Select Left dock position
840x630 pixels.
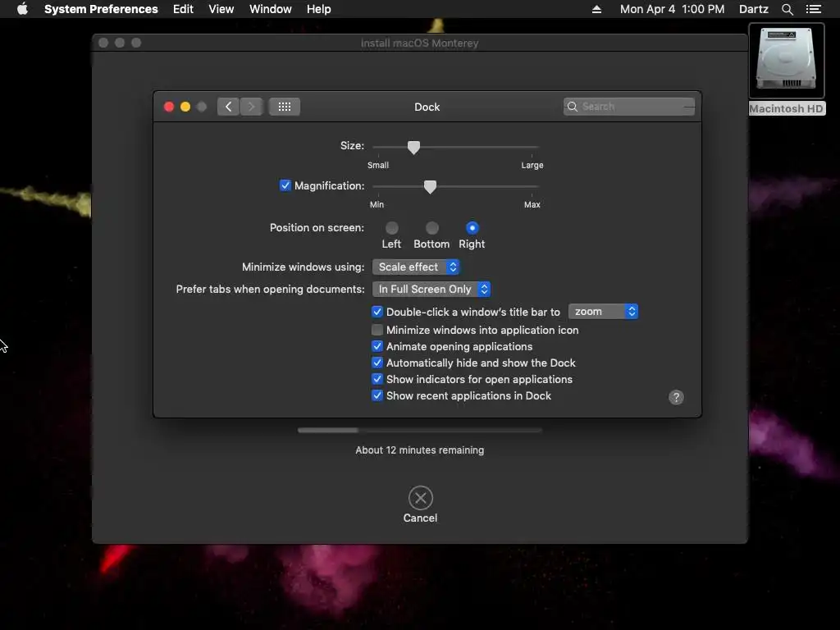coord(391,228)
